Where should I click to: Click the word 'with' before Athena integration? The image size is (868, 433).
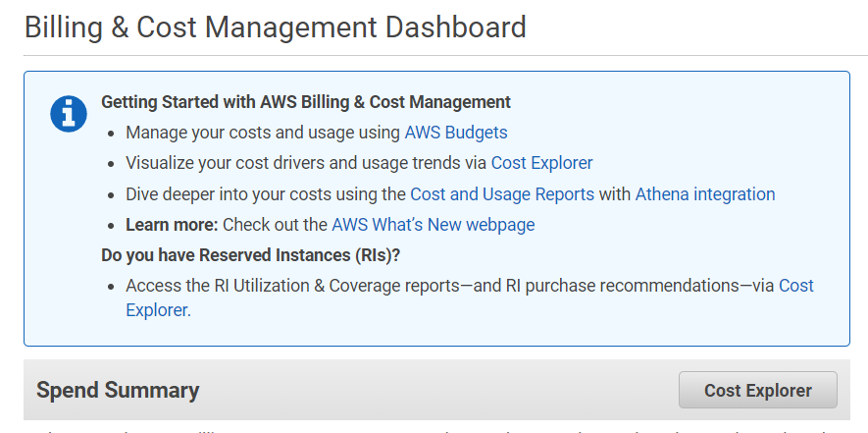[x=615, y=194]
